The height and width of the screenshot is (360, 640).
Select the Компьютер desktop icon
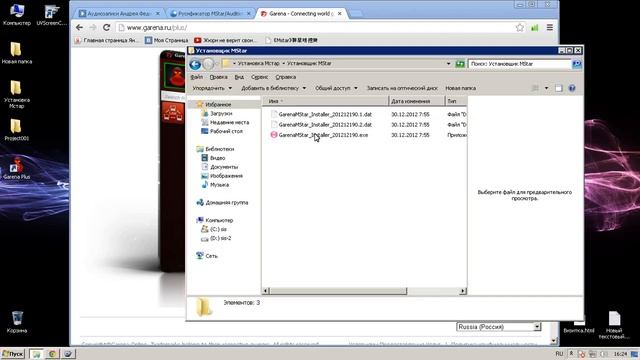[x=17, y=15]
